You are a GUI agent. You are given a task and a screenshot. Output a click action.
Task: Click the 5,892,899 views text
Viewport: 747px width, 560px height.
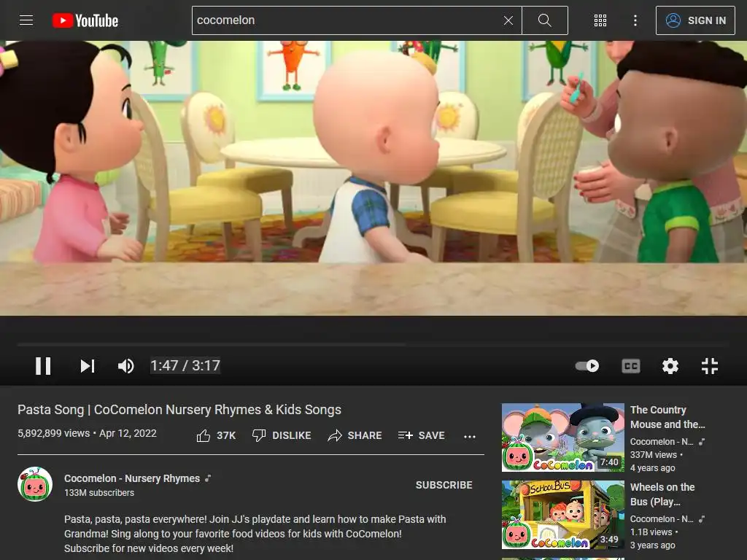coord(53,433)
